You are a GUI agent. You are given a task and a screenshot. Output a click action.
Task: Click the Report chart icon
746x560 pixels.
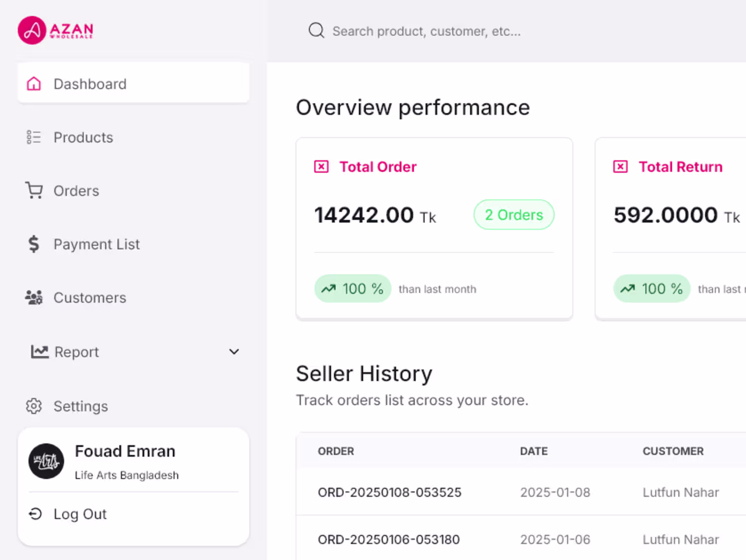pos(39,352)
